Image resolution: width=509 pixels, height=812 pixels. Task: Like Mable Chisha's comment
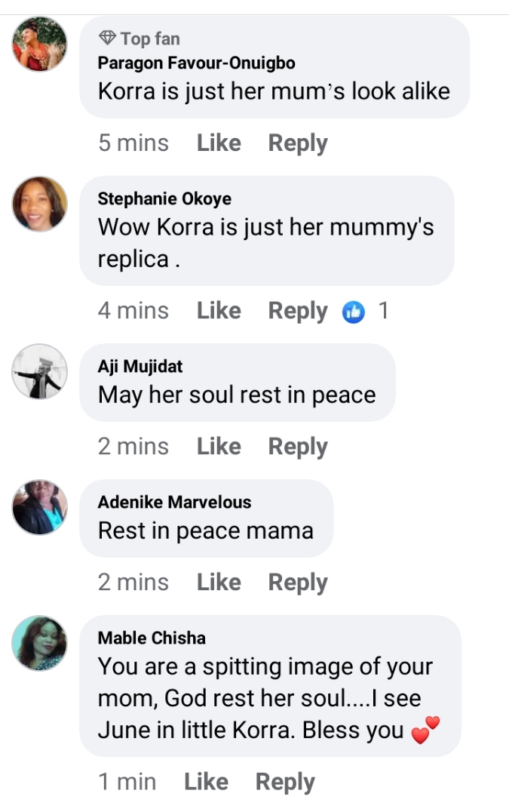(206, 783)
